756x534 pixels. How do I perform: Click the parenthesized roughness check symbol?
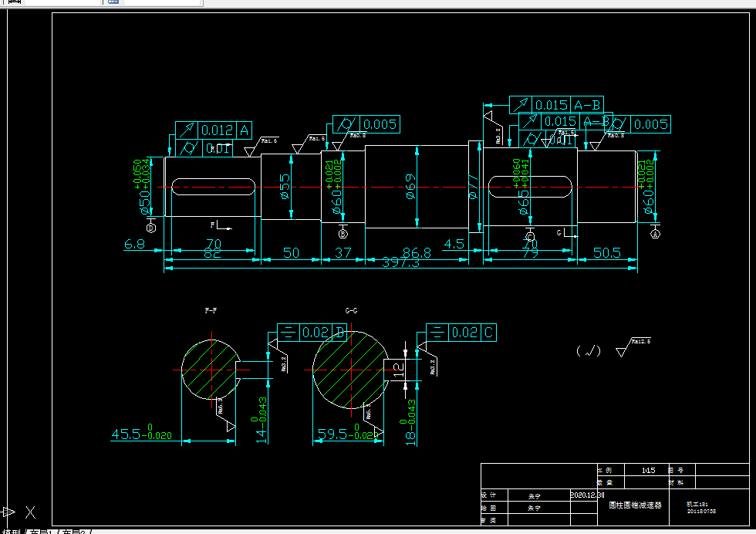[x=589, y=350]
